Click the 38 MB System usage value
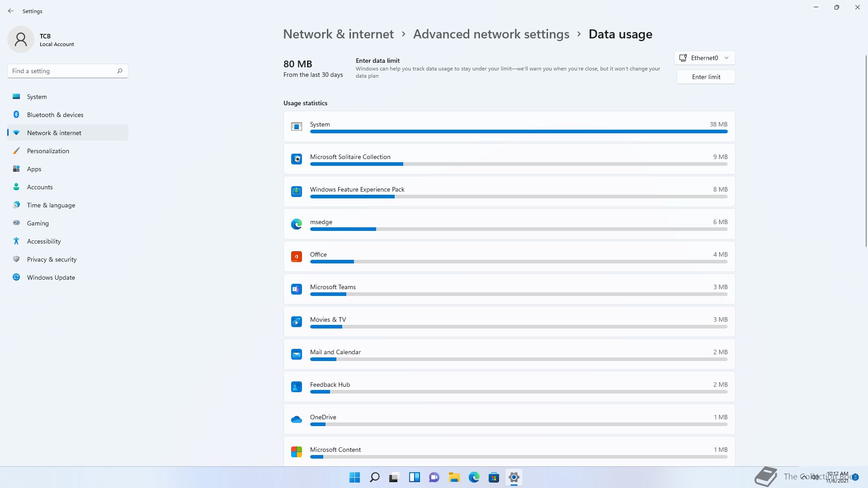 coord(718,124)
